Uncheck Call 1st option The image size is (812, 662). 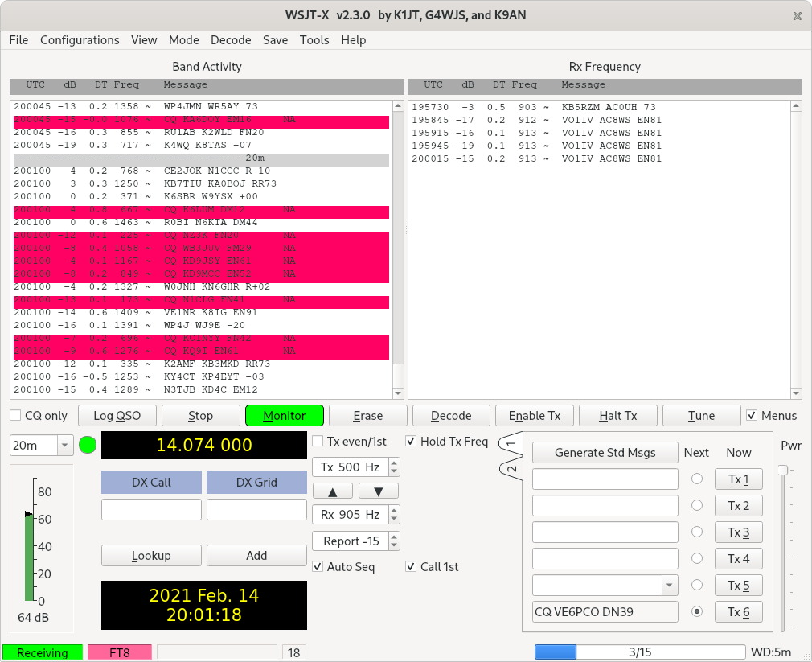coord(411,567)
